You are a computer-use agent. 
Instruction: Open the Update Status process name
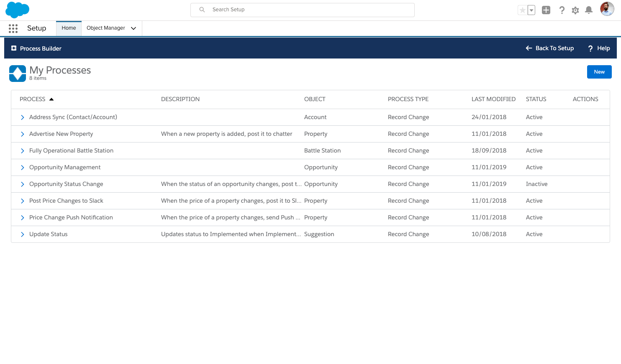pyautogui.click(x=49, y=234)
